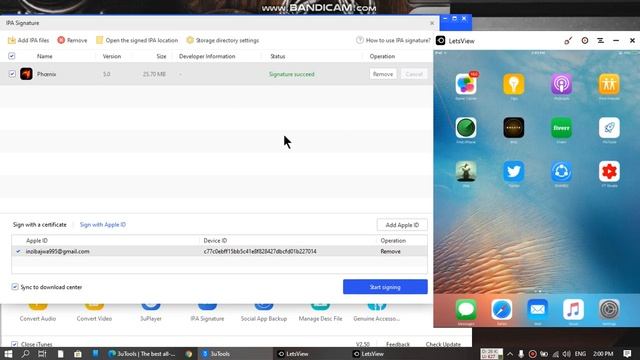
Task: Click the Phoenix app icon in the list
Action: (27, 74)
